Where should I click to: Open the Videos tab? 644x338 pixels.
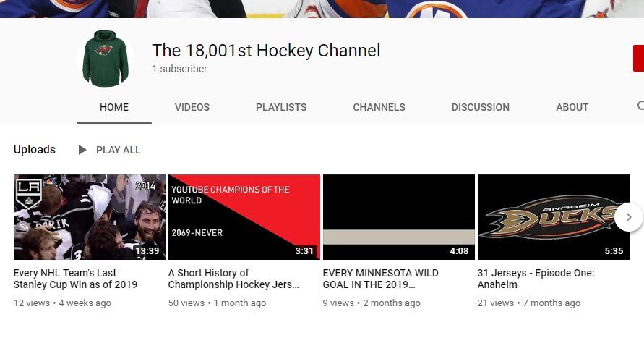point(192,107)
